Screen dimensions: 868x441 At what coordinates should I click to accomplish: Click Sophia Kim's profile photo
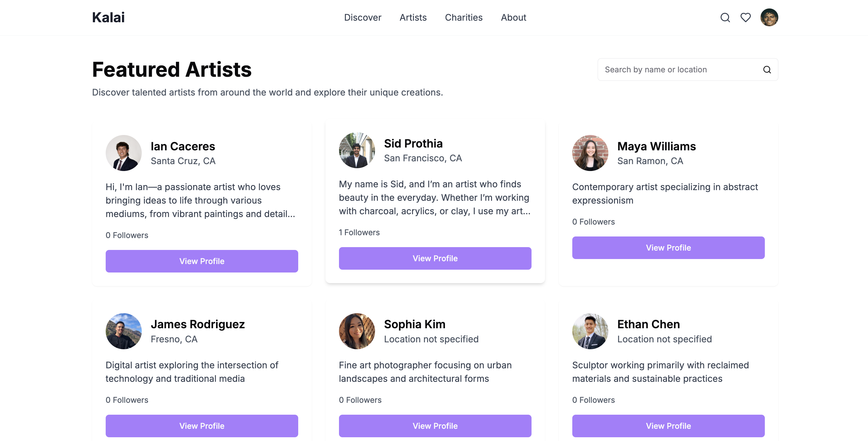click(x=357, y=331)
